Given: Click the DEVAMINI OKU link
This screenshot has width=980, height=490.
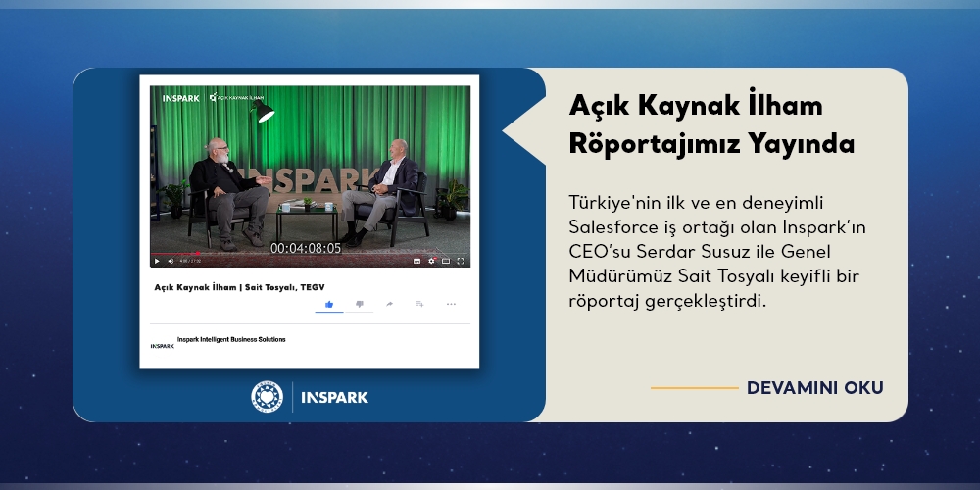Looking at the screenshot, I should pos(814,388).
